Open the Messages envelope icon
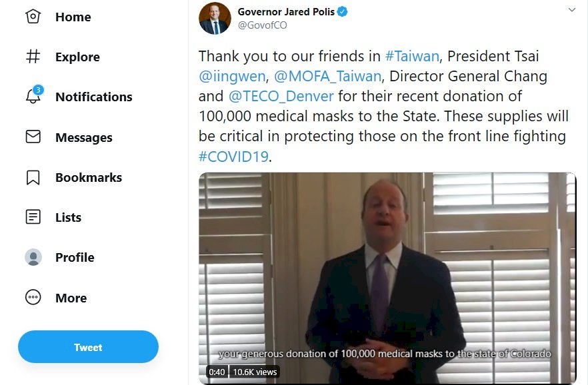 point(33,137)
